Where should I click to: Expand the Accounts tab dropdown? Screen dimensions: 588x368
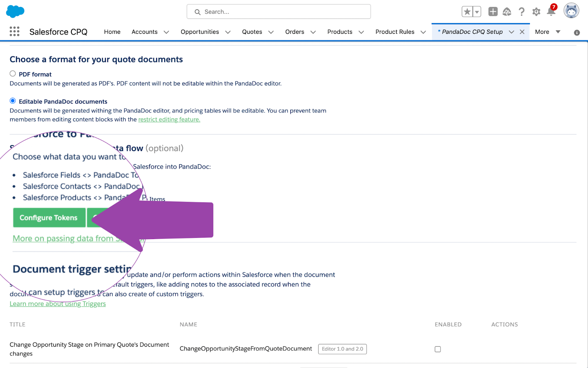pyautogui.click(x=166, y=32)
